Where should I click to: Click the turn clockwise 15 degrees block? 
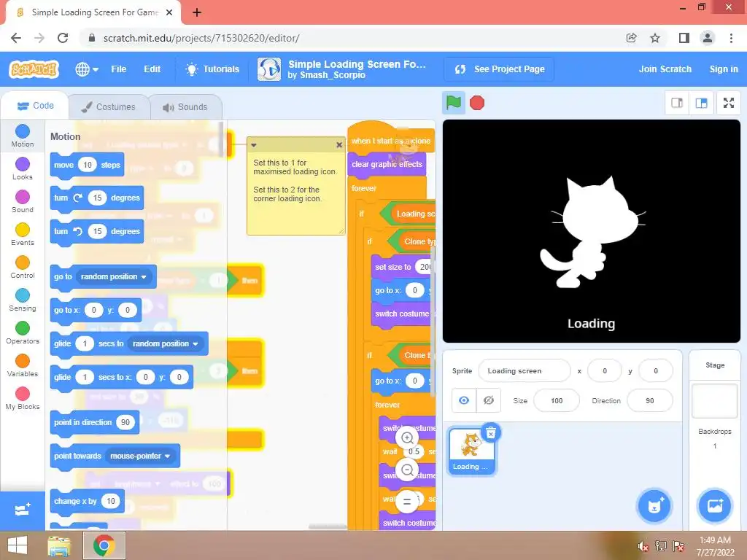[97, 198]
